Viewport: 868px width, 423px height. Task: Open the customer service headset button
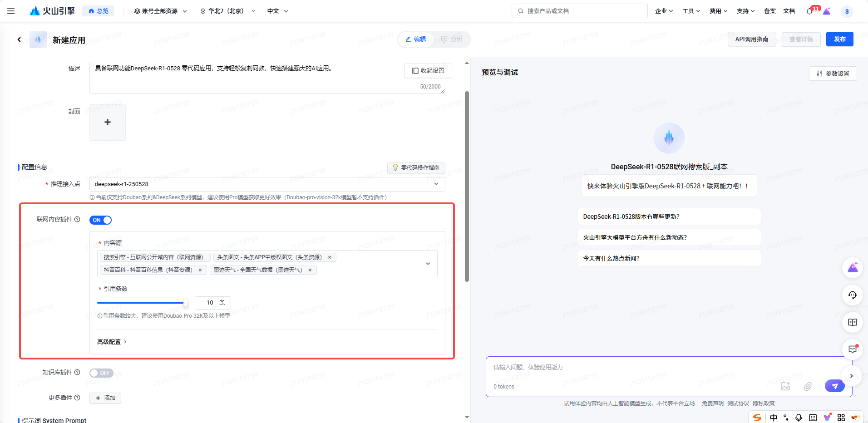(853, 295)
